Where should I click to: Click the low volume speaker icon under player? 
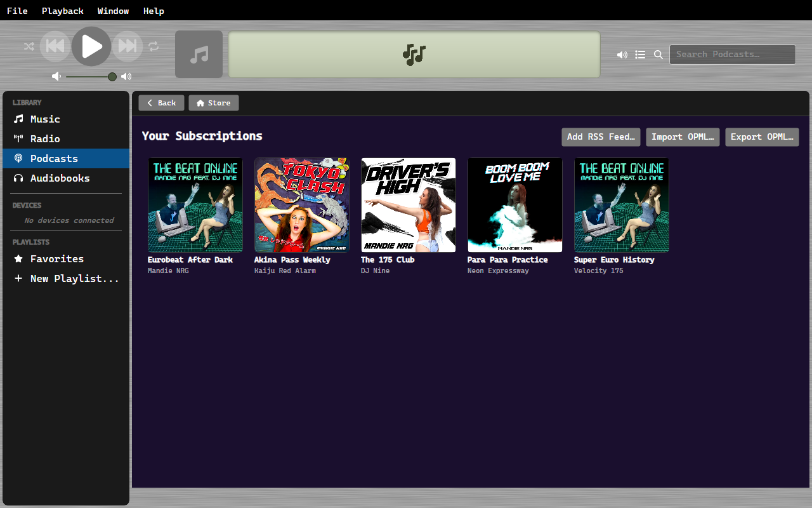point(56,76)
